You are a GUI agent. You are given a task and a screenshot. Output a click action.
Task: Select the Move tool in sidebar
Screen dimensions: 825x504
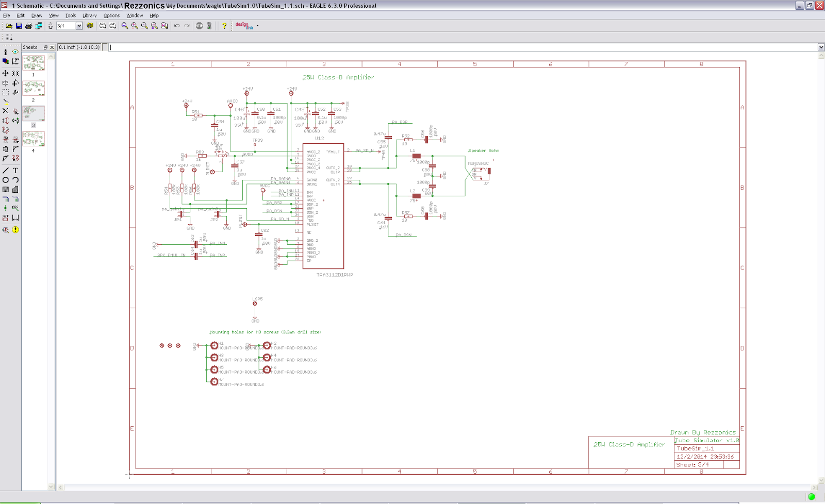pos(6,73)
